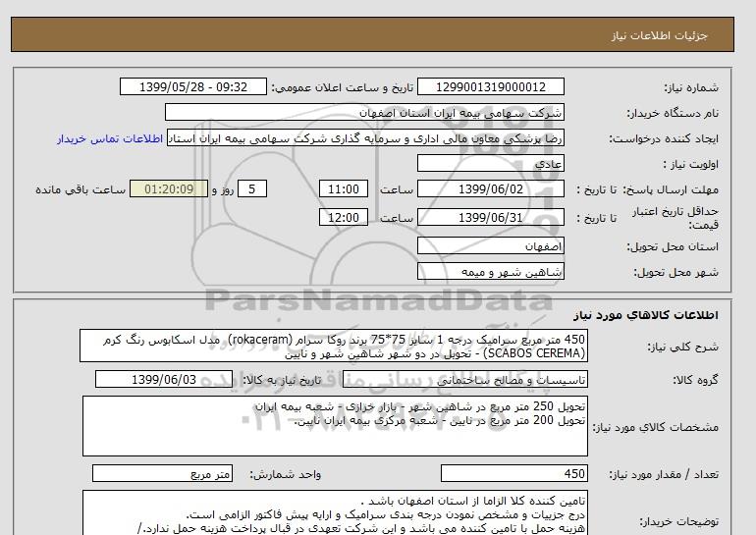The image size is (756, 535).
Task: Click the request creator field رضا پزشکی
Action: click(365, 138)
